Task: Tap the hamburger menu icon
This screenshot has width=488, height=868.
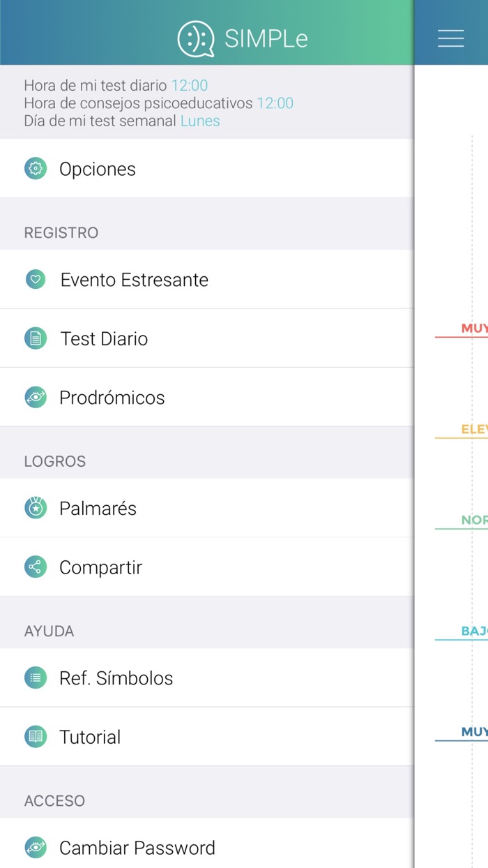Action: tap(450, 38)
